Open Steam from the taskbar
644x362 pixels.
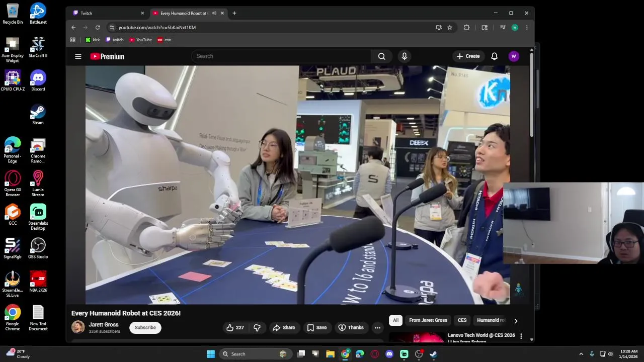433,354
